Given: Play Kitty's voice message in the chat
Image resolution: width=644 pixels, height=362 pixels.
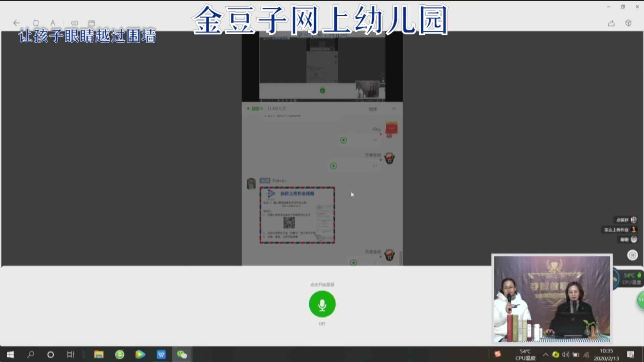Looking at the screenshot, I should [343, 140].
